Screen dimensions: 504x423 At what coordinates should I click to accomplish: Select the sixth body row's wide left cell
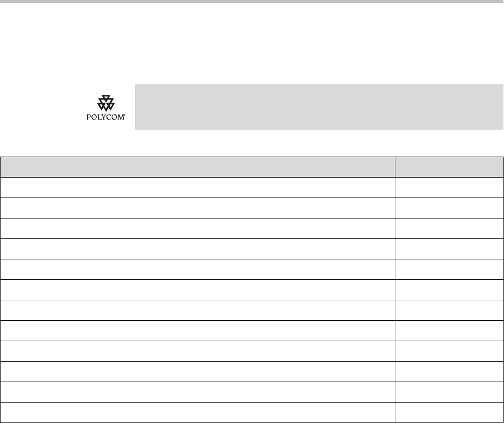(x=197, y=290)
